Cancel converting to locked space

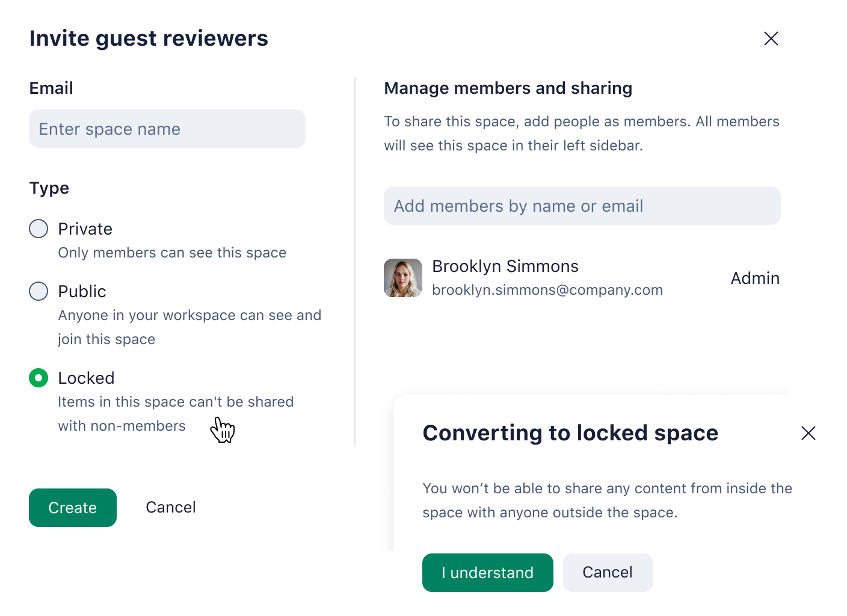608,572
